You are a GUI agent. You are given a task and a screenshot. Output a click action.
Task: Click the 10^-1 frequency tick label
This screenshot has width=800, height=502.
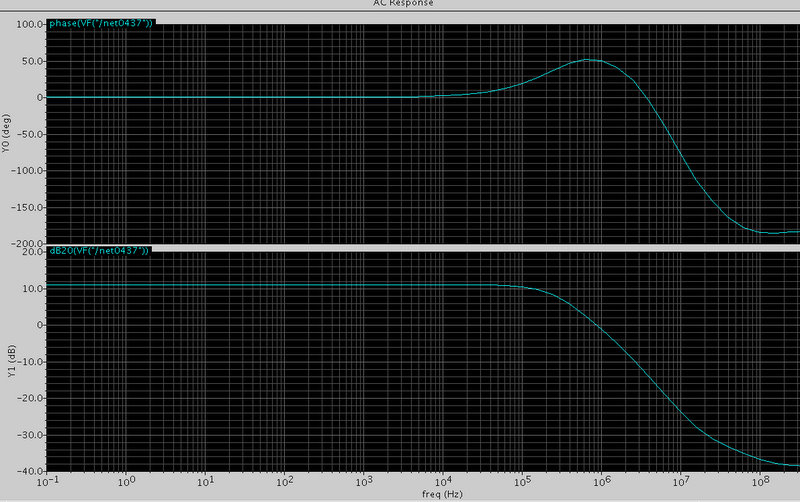click(x=46, y=481)
